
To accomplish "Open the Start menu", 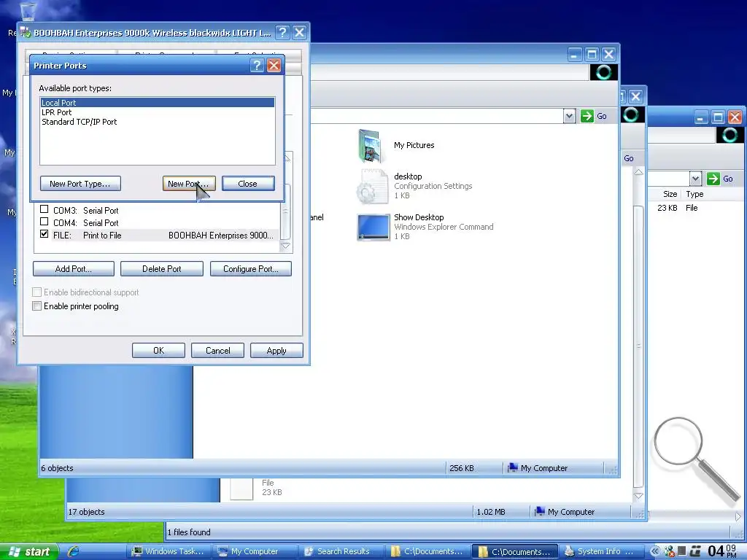I will click(29, 551).
